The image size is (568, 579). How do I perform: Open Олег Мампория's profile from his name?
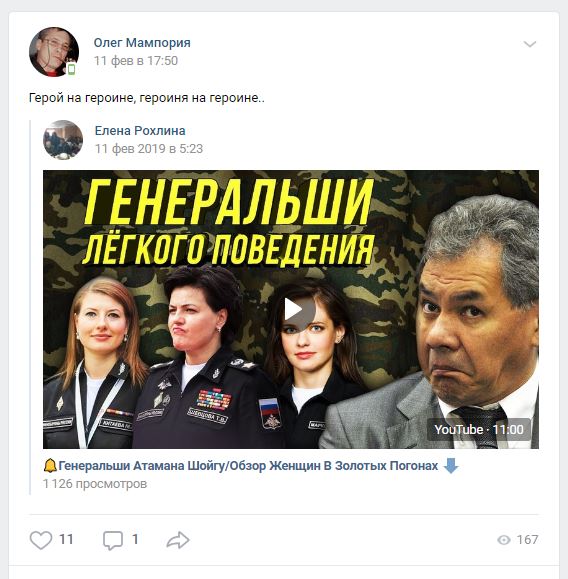pos(142,42)
